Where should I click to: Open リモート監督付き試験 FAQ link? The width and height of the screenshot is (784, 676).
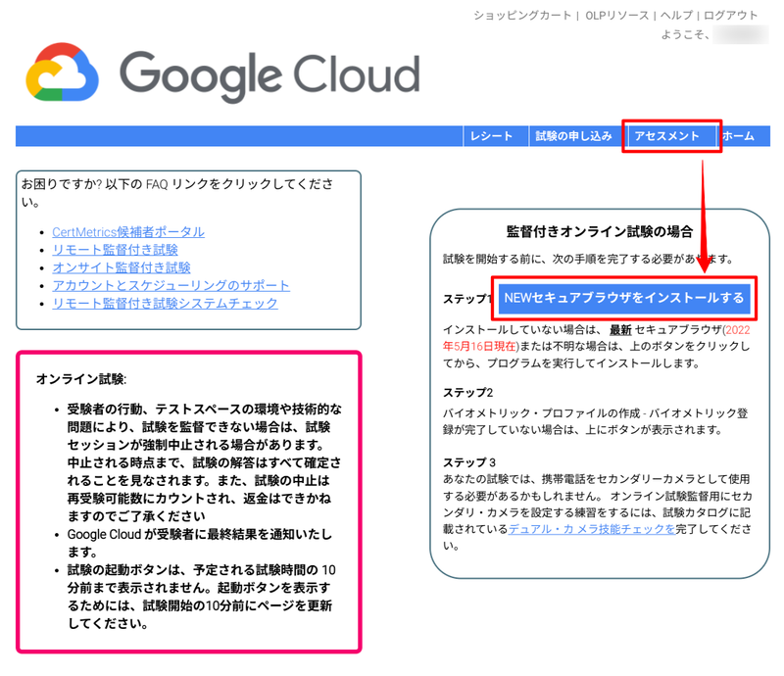coord(115,250)
